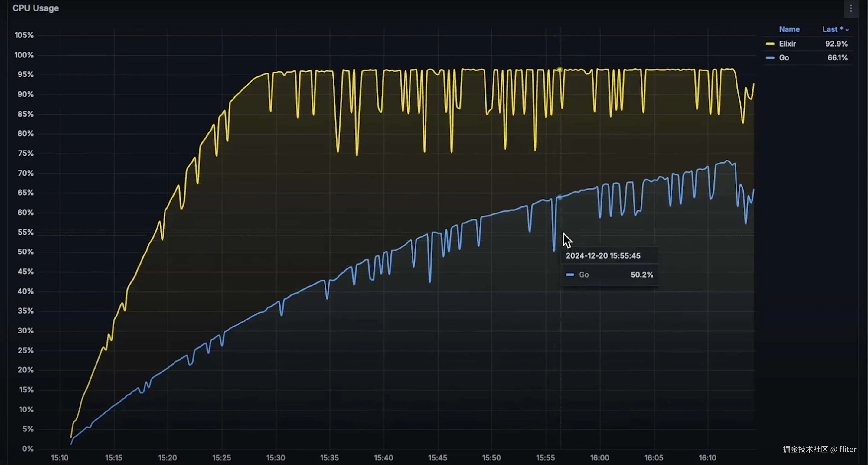The width and height of the screenshot is (868, 465).
Task: Click the sort chevron beside Last
Action: tap(847, 30)
